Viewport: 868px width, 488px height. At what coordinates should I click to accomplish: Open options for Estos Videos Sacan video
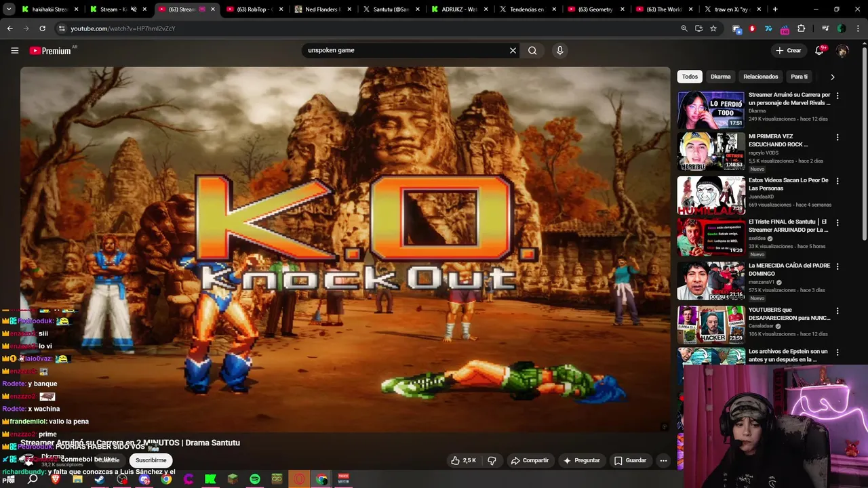tap(837, 181)
